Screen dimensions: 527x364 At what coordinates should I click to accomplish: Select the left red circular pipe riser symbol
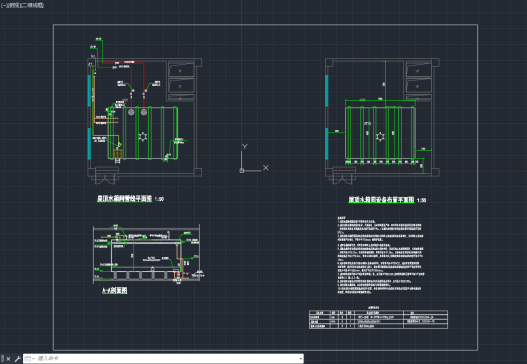131,112
